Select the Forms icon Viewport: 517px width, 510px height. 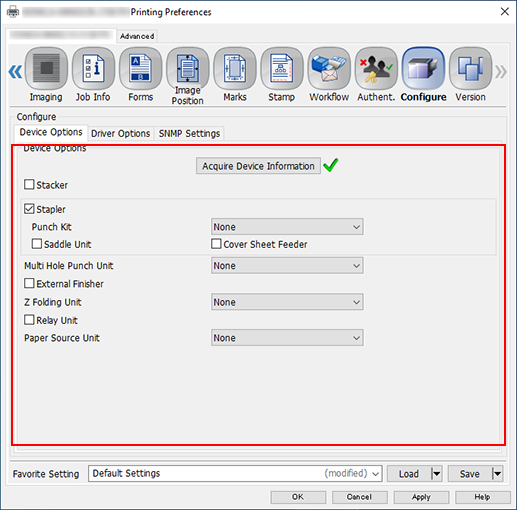140,68
